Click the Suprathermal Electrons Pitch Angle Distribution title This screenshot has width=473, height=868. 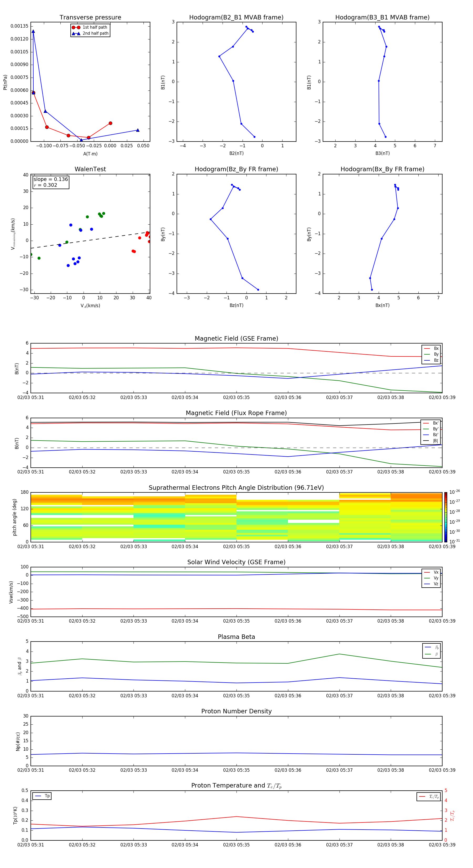(x=236, y=488)
